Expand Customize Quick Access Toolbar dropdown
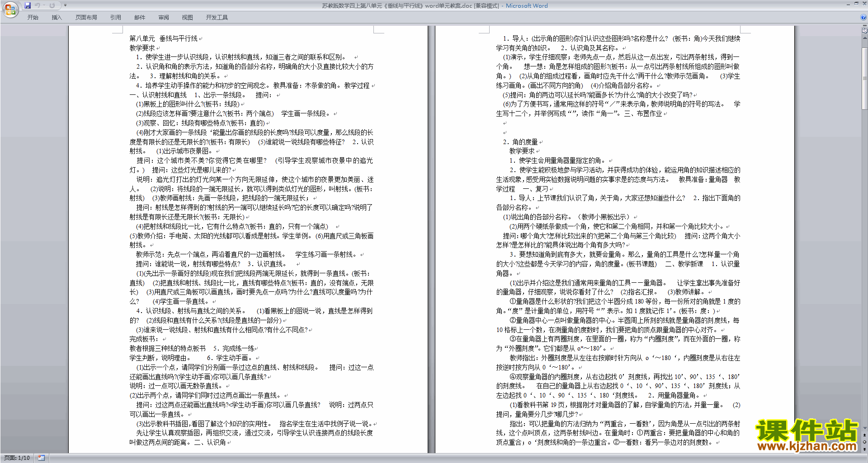The width and height of the screenshot is (868, 463). click(x=65, y=5)
